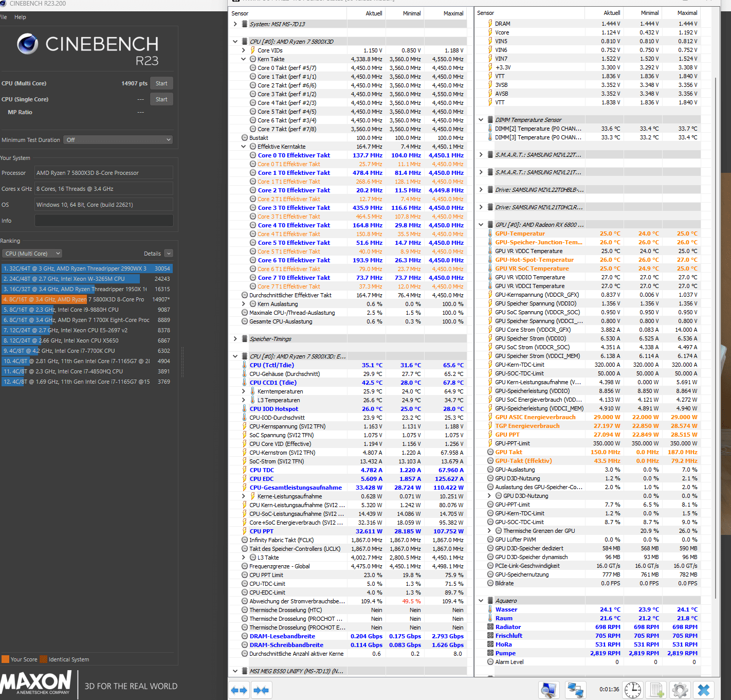Click the Details label in Ranking
Screen dimensions: 731x700
(x=152, y=254)
